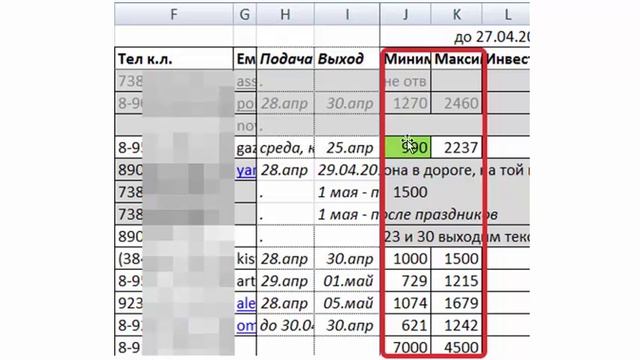This screenshot has height=360, width=640.
Task: Select column F header
Action: (174, 15)
